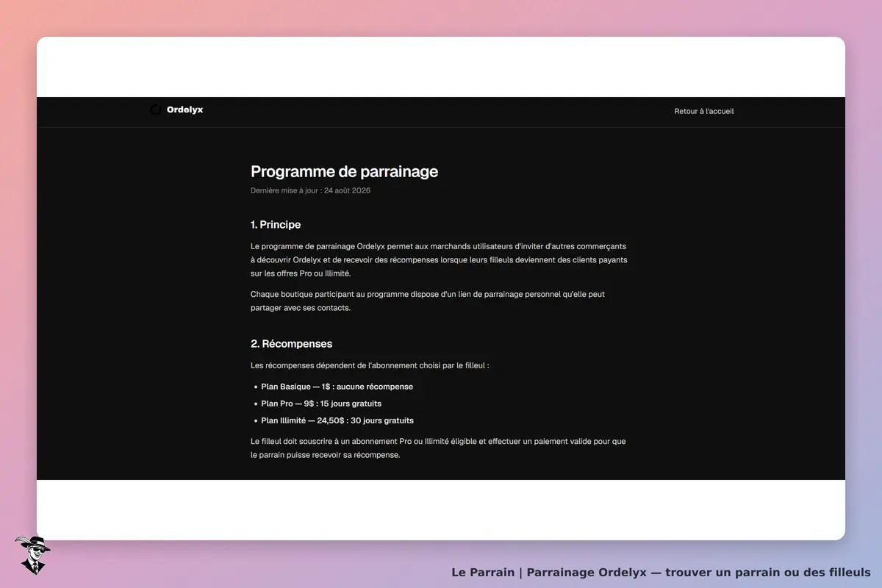Click the Plan Illimité — 24,50$ bullet
Screen dimensions: 882x588
click(337, 420)
